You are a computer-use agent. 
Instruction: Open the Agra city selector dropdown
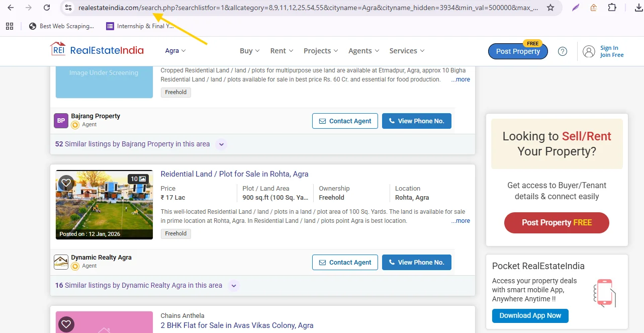[x=174, y=50]
